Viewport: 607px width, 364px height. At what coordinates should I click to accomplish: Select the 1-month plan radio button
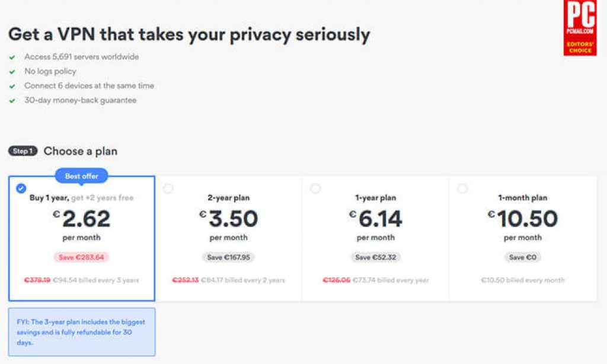coord(462,189)
